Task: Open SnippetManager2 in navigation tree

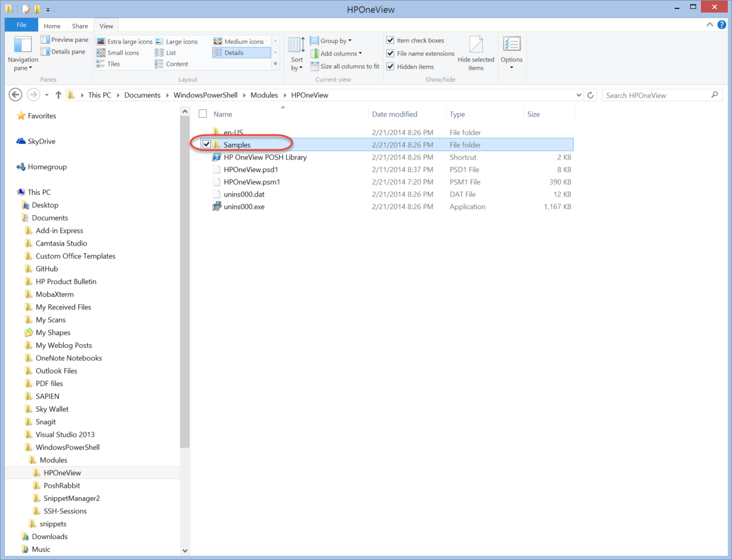Action: (71, 498)
